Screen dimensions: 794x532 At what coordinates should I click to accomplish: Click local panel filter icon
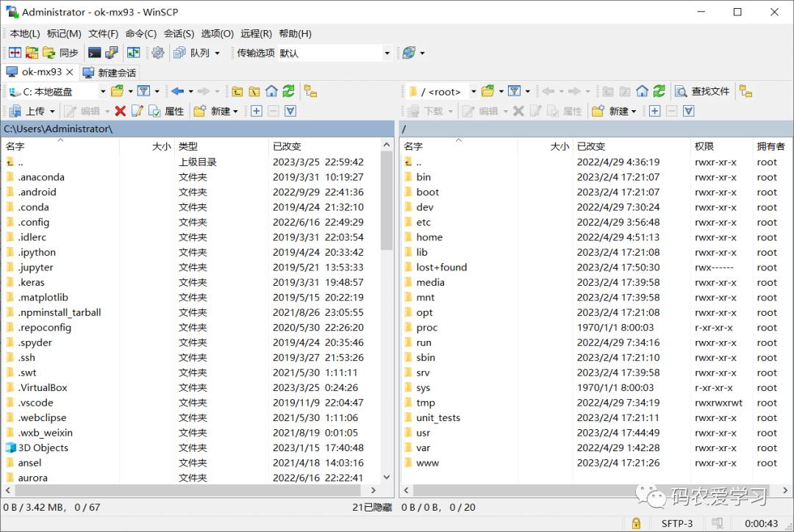tap(144, 91)
